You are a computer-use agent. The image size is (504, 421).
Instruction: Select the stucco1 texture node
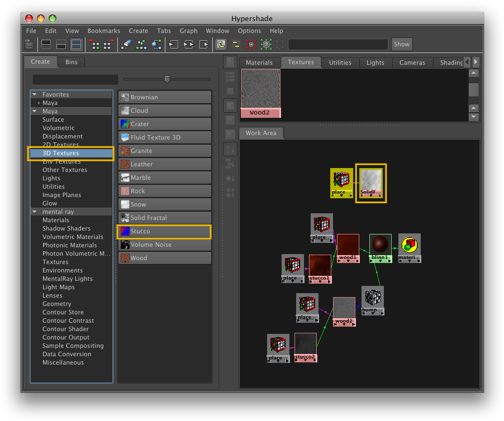click(320, 269)
